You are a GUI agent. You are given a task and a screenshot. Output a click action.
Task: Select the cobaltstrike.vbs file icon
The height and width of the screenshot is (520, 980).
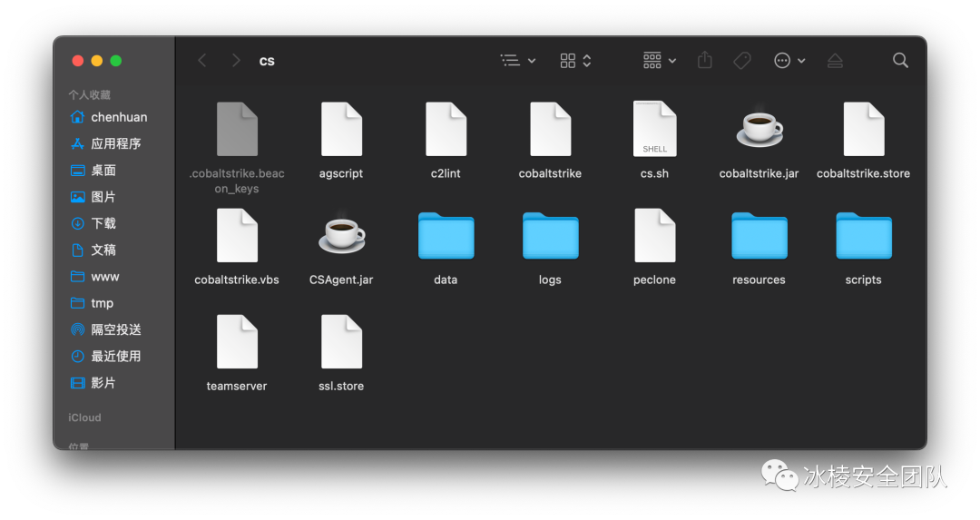tap(237, 235)
